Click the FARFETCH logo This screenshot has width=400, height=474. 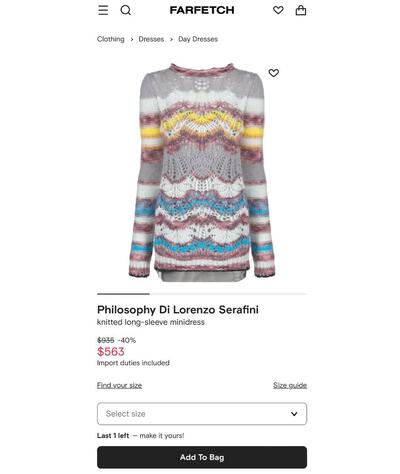point(202,10)
